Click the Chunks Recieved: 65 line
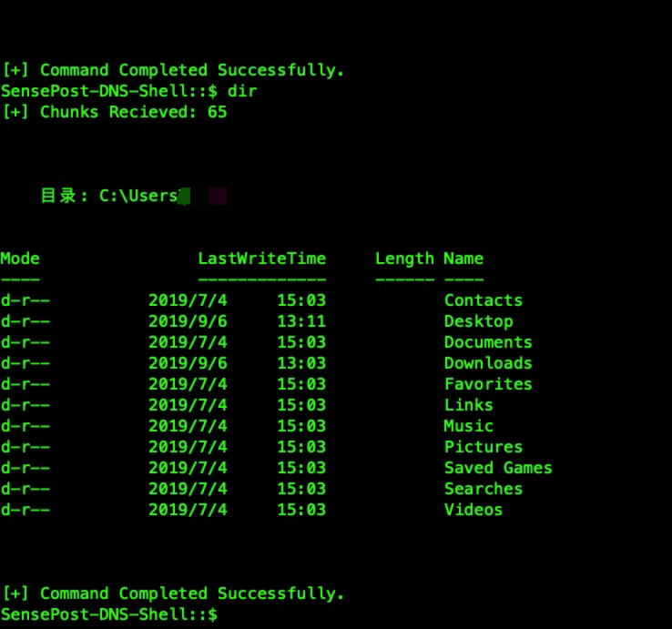 pos(115,112)
